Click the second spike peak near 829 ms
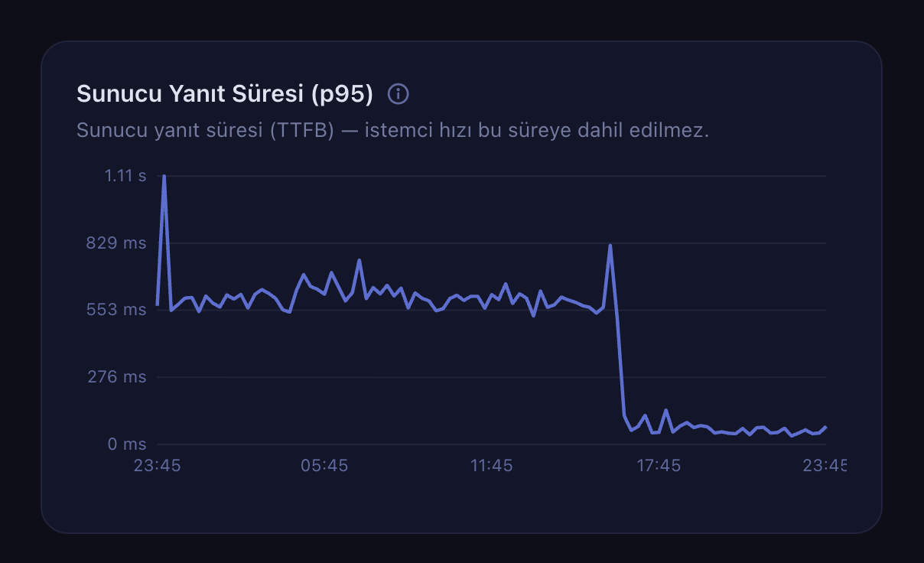 pyautogui.click(x=610, y=246)
